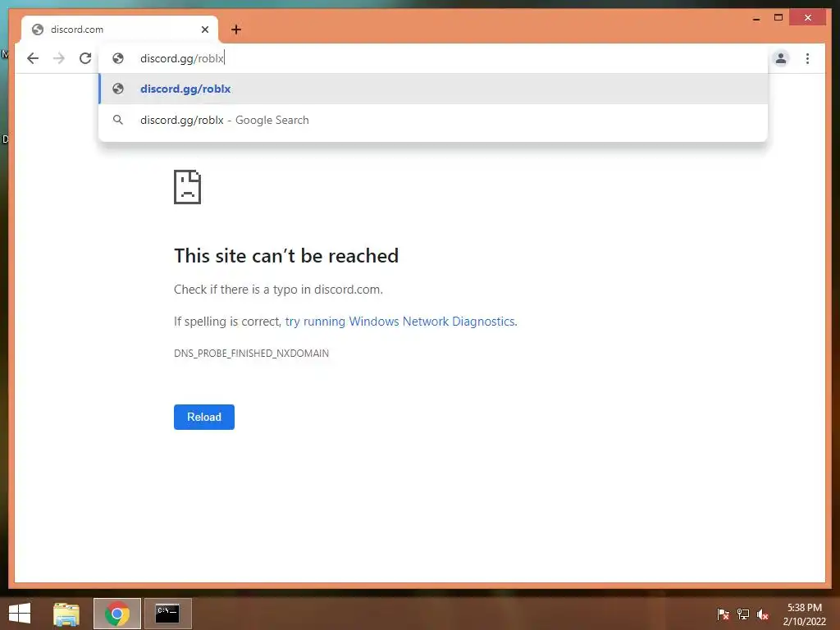
Task: Maximize the Chrome window
Action: click(x=778, y=18)
